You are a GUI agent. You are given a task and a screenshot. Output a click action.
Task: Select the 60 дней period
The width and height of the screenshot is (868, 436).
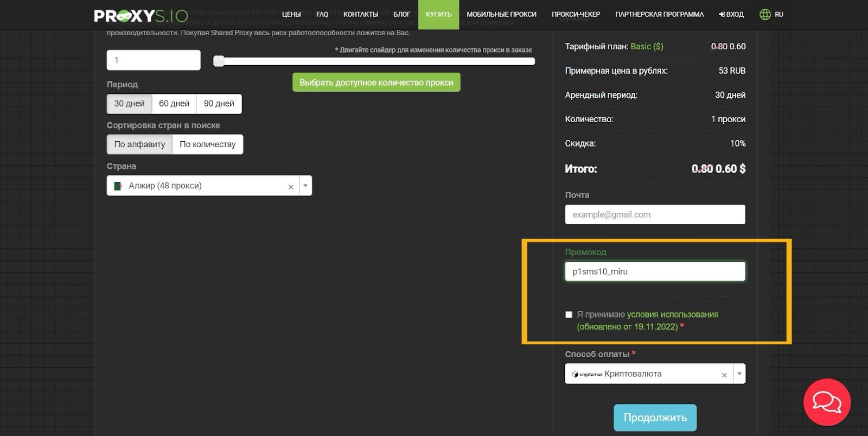pos(174,104)
